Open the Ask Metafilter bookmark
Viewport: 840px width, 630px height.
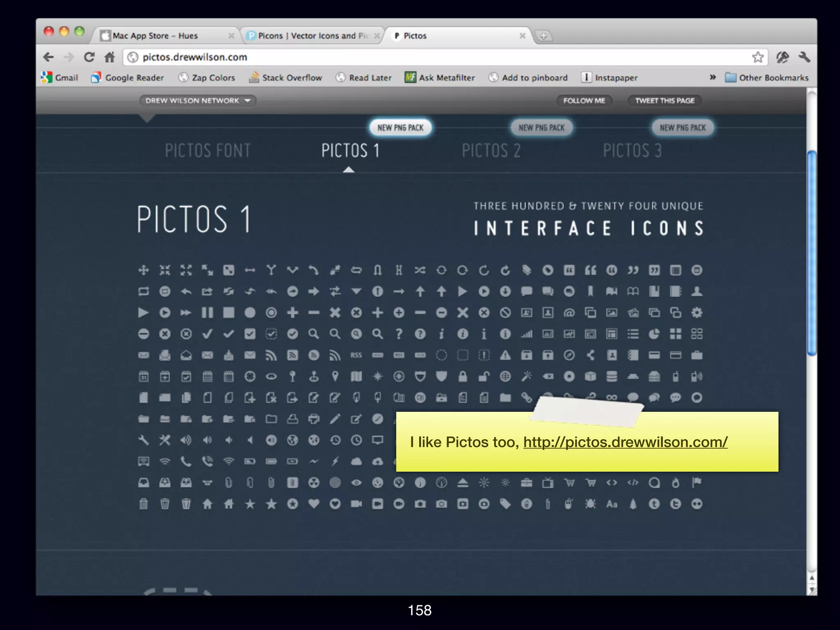440,78
